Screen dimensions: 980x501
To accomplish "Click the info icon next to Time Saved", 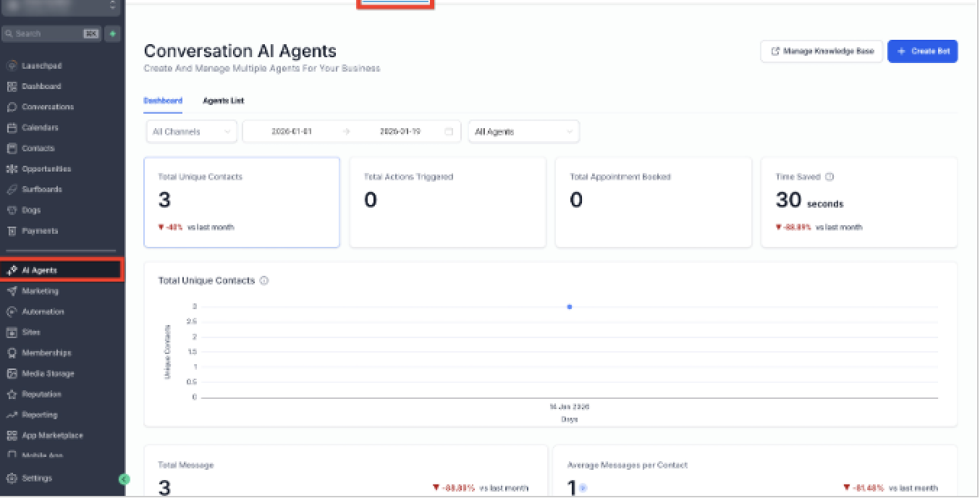I will (829, 177).
